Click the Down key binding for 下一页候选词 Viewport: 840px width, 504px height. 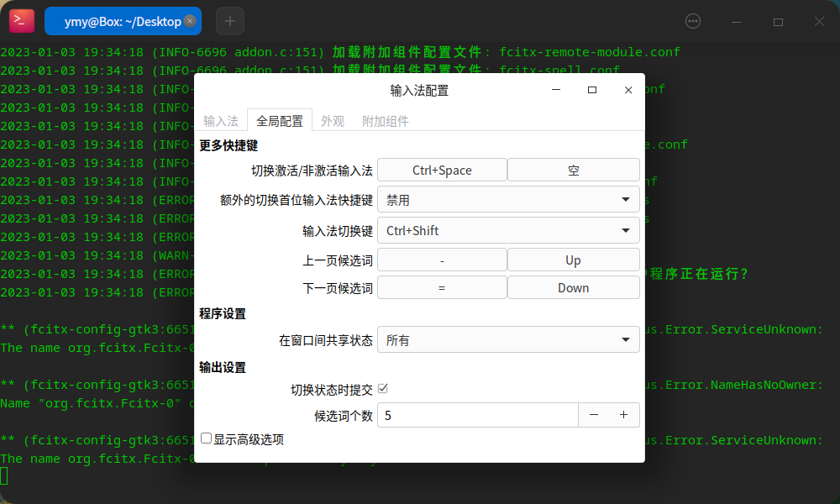tap(574, 287)
